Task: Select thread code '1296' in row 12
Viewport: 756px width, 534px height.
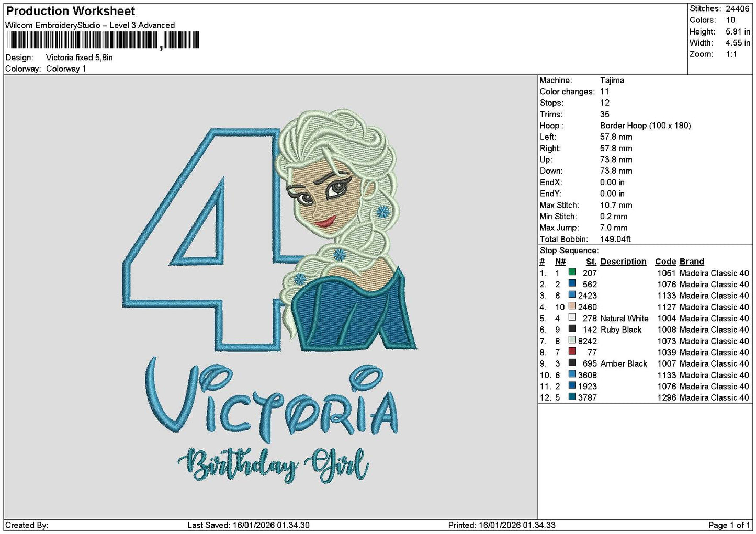Action: click(x=667, y=397)
